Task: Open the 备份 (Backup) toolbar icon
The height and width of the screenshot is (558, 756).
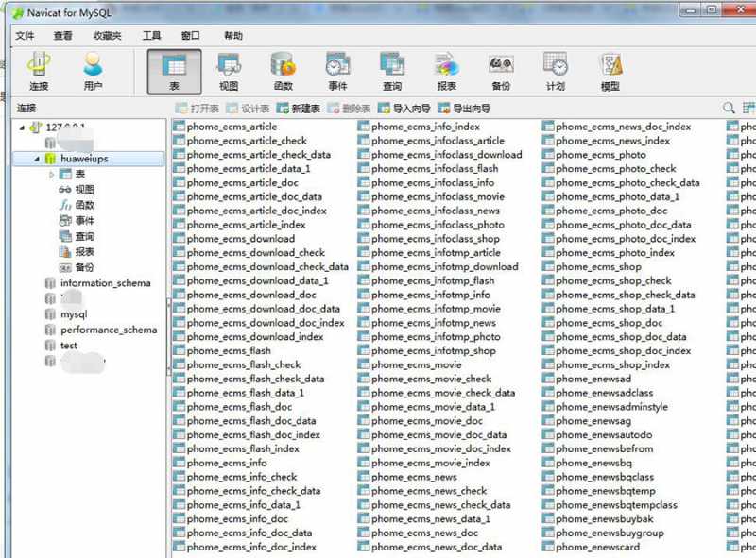Action: [x=501, y=71]
